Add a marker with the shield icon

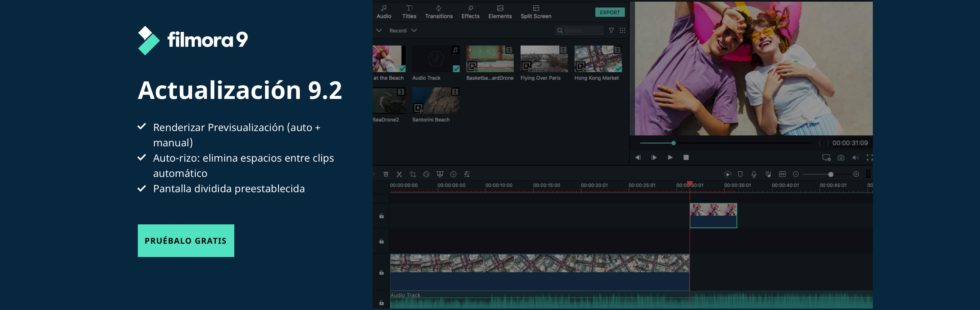[x=740, y=174]
